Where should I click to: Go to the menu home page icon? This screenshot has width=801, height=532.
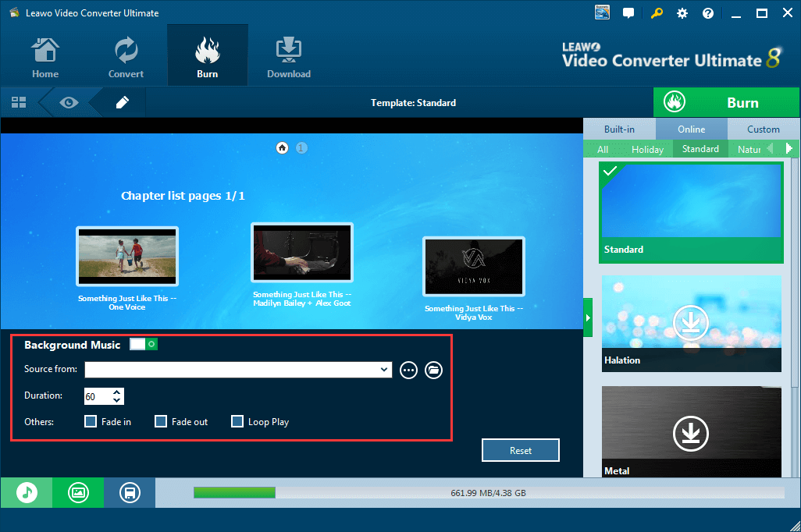click(x=282, y=148)
